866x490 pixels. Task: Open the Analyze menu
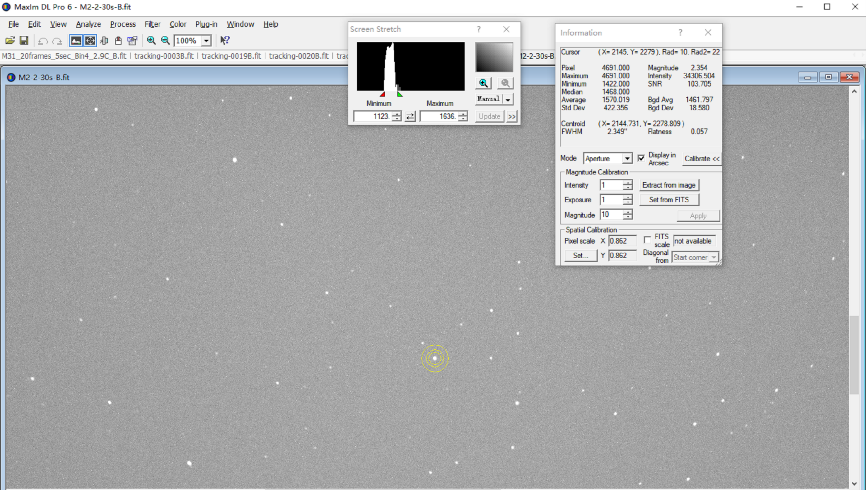point(88,24)
